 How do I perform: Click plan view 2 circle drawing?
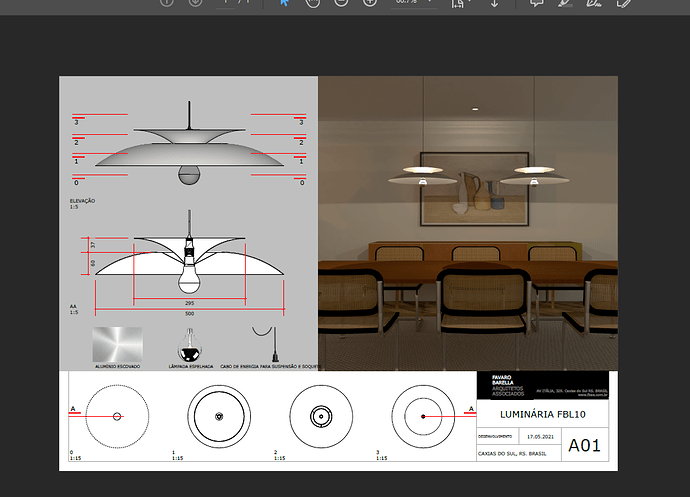click(x=321, y=416)
